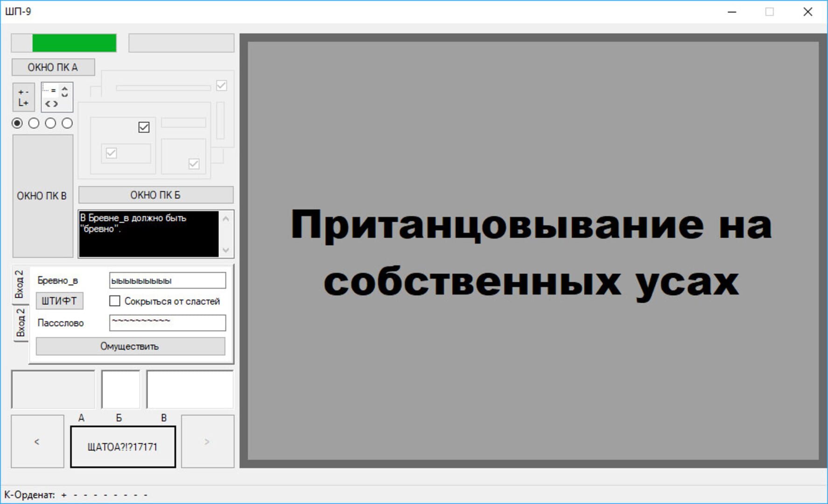Click the up scroll arrow on the message box

[x=226, y=218]
